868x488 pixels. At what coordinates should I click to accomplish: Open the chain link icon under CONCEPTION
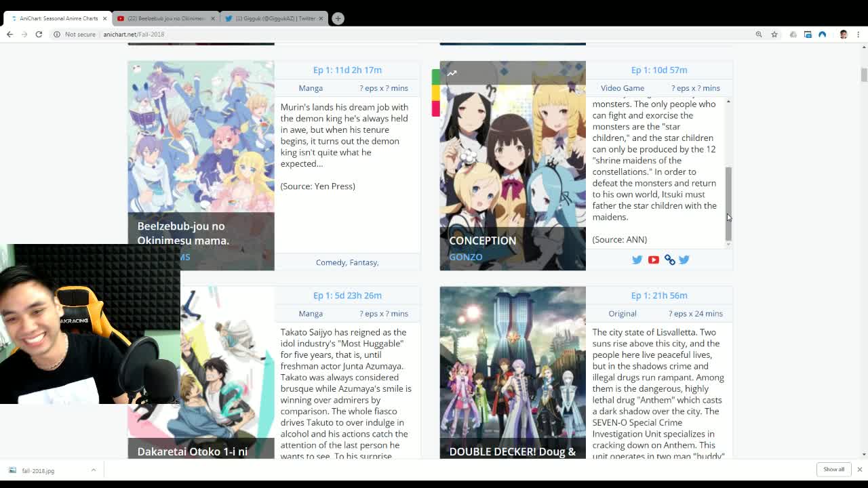(669, 260)
